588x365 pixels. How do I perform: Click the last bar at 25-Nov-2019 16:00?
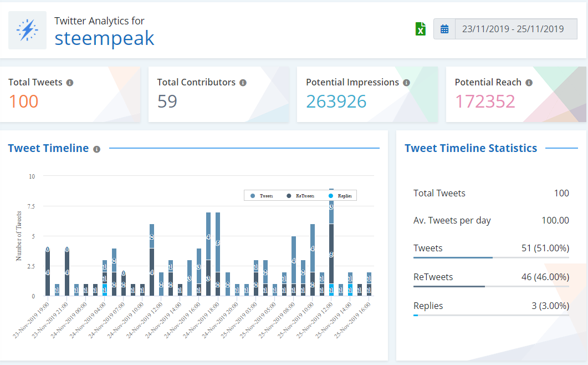point(369,284)
